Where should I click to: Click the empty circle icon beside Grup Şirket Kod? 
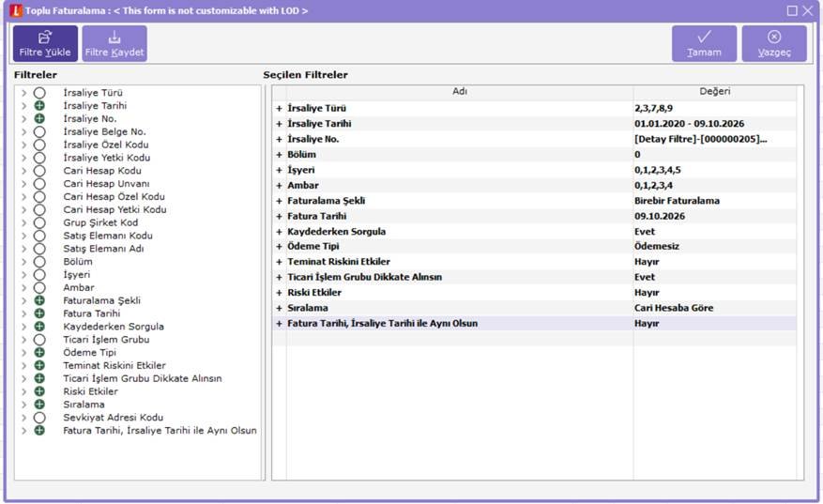coord(39,222)
